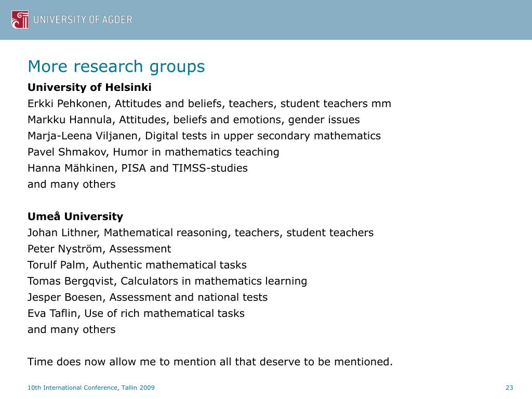Image resolution: width=532 pixels, height=399 pixels.
Task: Select the Hanna Mähkinen PISA line
Action: click(x=138, y=168)
